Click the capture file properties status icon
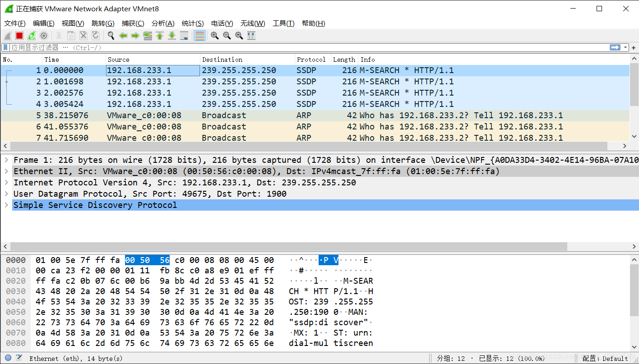639x364 pixels. pos(19,358)
